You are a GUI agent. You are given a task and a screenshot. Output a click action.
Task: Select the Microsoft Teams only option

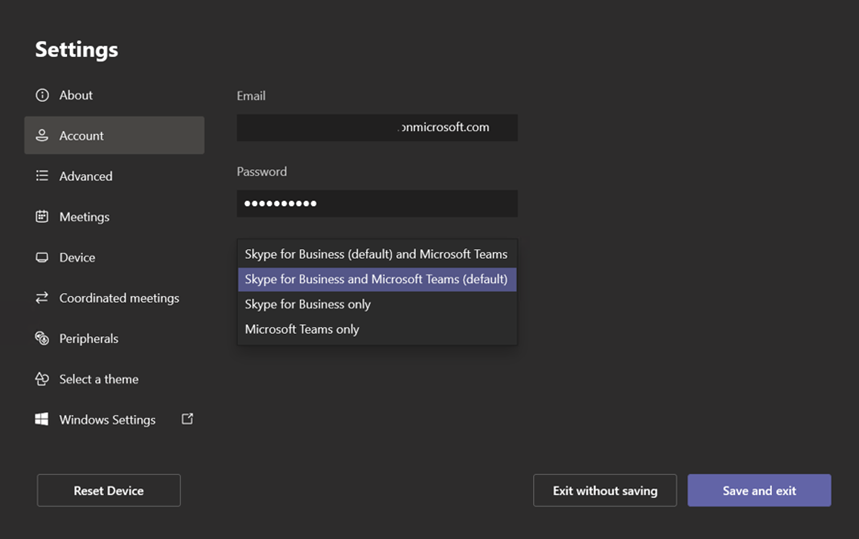pos(302,329)
